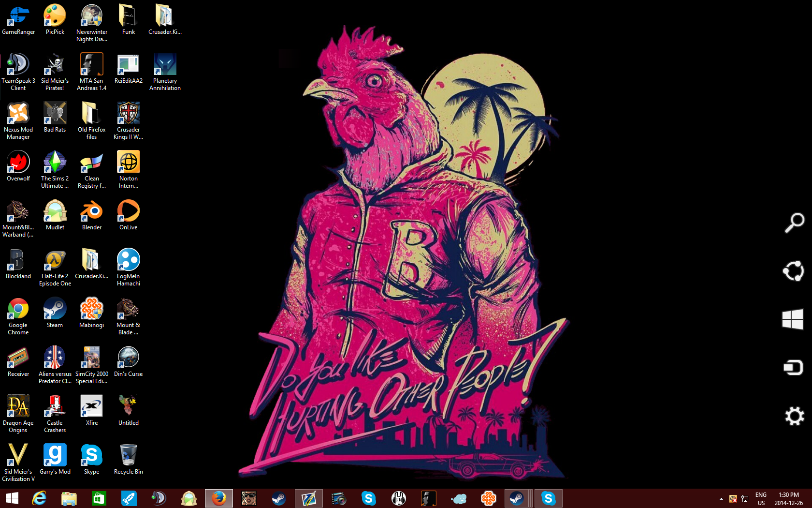Open SimCity 2000 Special Edi... shortcut

click(x=92, y=365)
